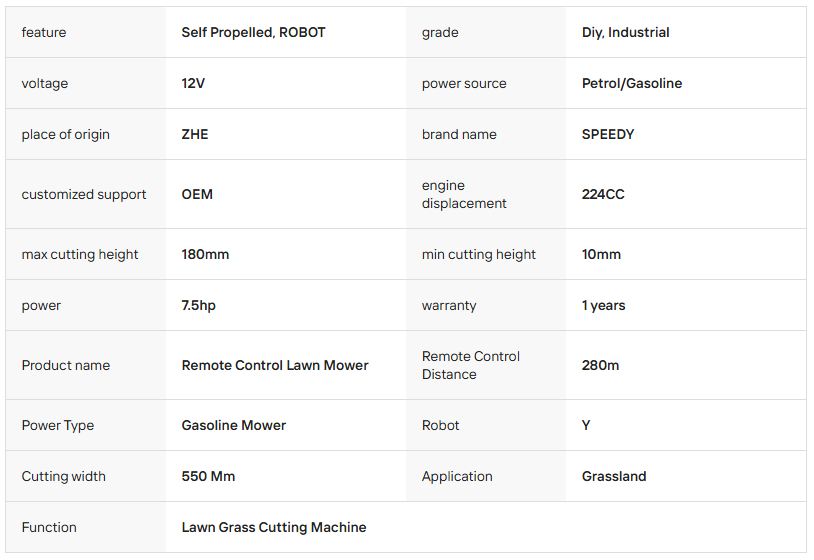The image size is (814, 560).
Task: Click the 'Y' value in Robot row
Action: coord(586,425)
